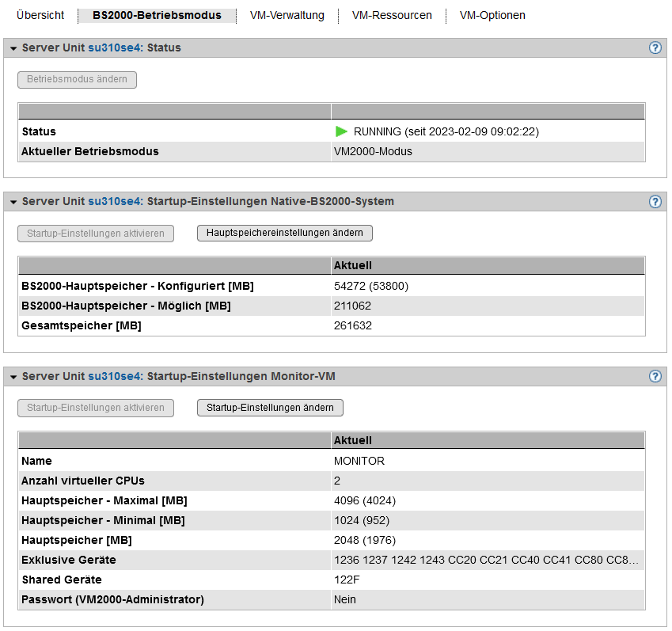This screenshot has height=631, width=672.
Task: Open help for the Status section
Action: 655,48
